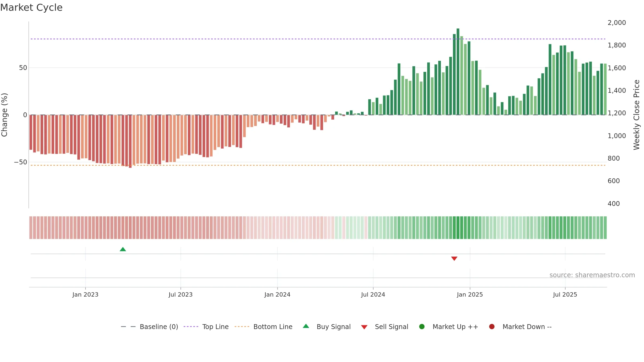The width and height of the screenshot is (644, 362).
Task: Click the Jul 2023 axis label
Action: tap(181, 294)
